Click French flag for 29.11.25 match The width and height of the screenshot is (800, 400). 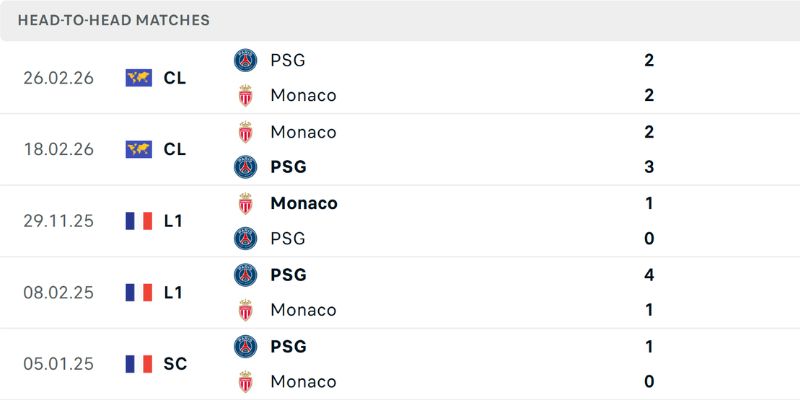click(x=139, y=221)
